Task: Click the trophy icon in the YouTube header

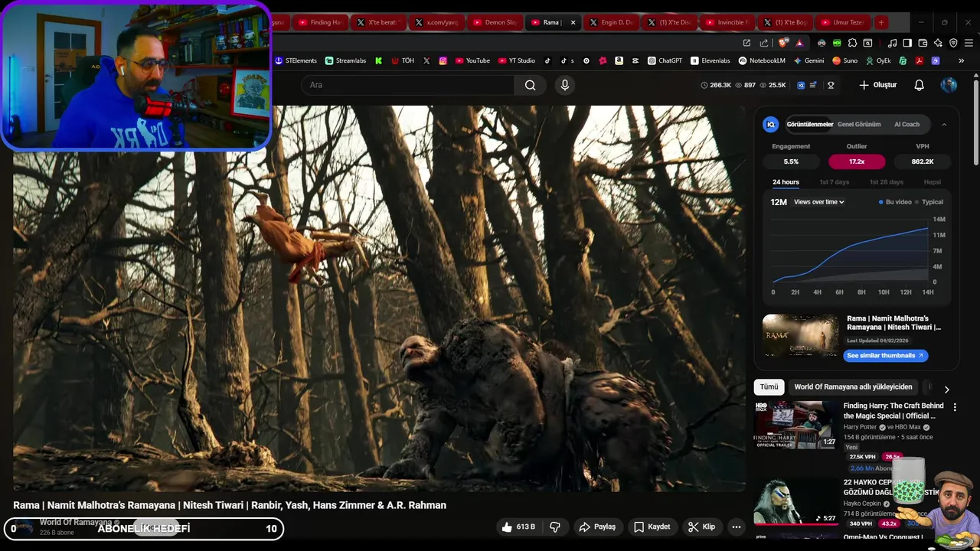Action: point(831,85)
